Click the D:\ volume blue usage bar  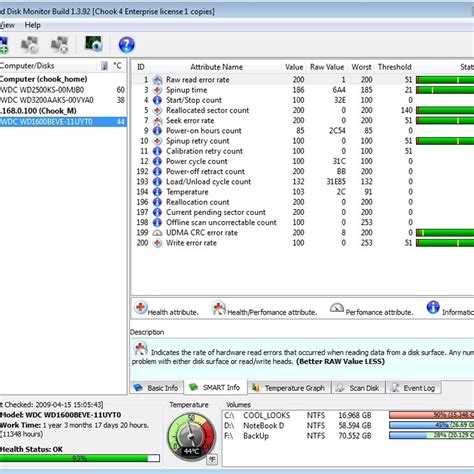[x=431, y=426]
